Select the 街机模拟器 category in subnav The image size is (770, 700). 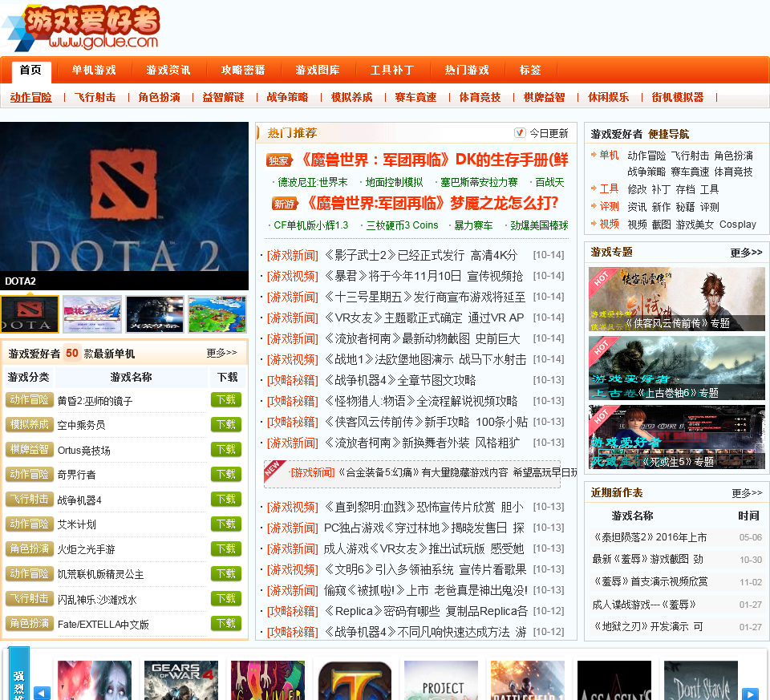pos(678,97)
